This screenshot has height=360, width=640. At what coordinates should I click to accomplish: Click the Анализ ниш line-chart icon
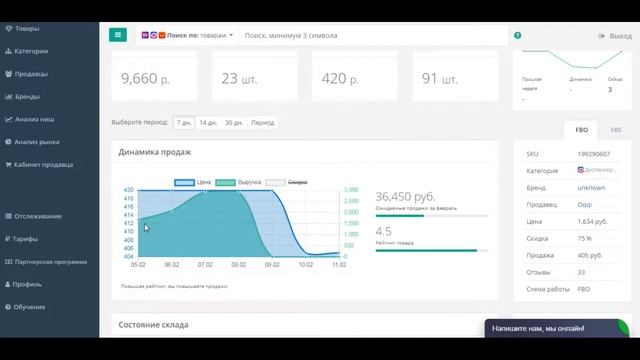pyautogui.click(x=9, y=119)
